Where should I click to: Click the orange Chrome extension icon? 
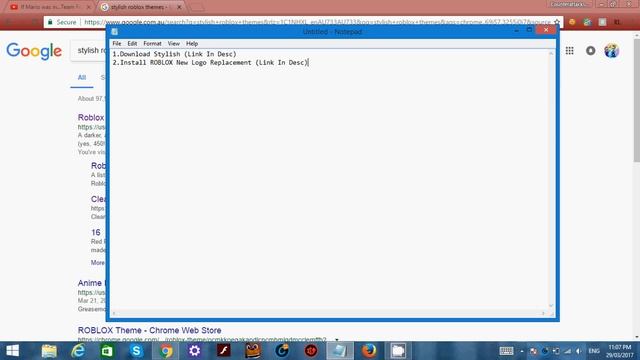pos(572,22)
